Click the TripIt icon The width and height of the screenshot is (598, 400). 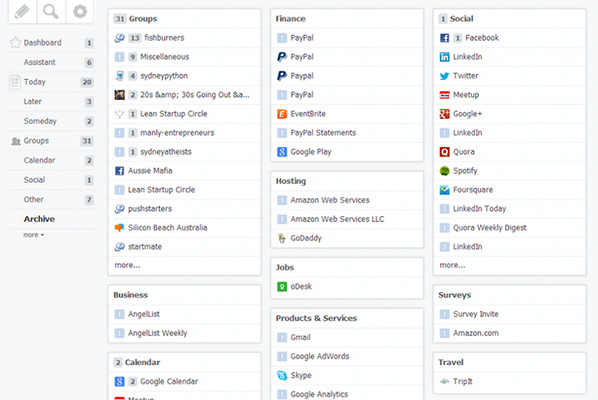coord(444,381)
